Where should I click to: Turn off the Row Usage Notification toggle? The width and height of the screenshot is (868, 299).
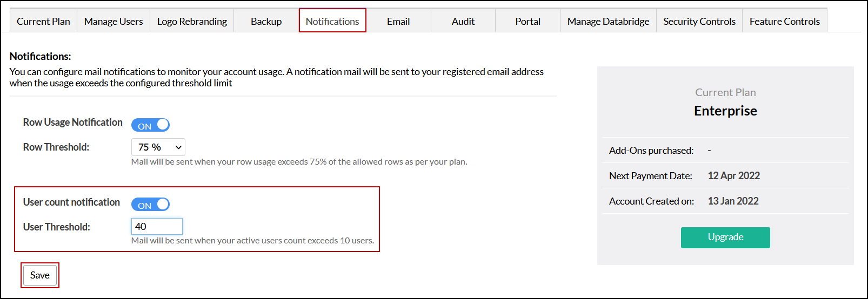(x=151, y=125)
